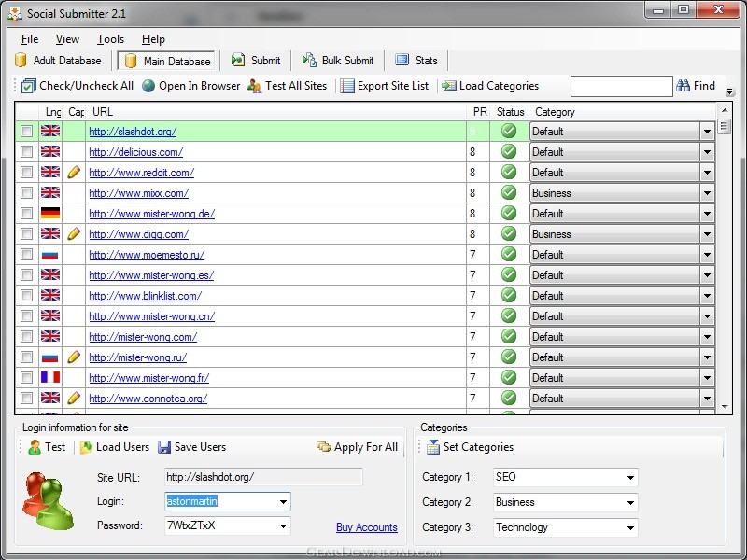Open the http://www.blinklist.com/ link
This screenshot has height=560, width=747.
click(x=146, y=296)
